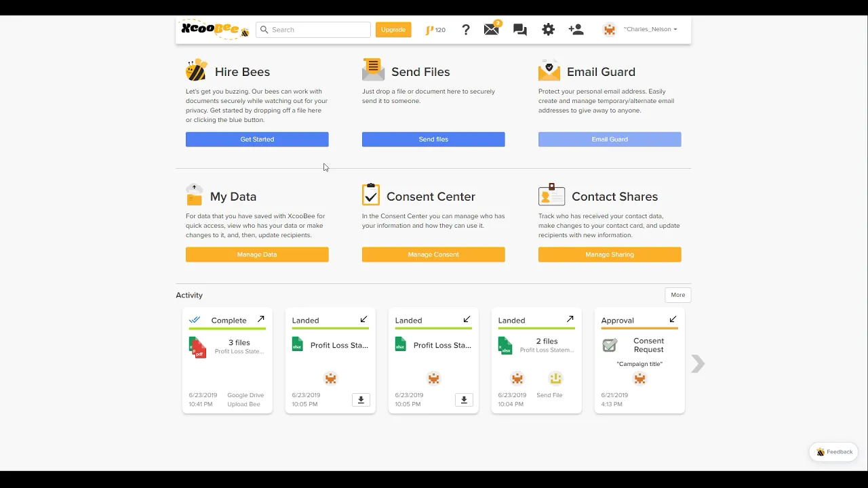The width and height of the screenshot is (868, 488).
Task: Open the Complete 3 files activity card
Action: [227, 361]
